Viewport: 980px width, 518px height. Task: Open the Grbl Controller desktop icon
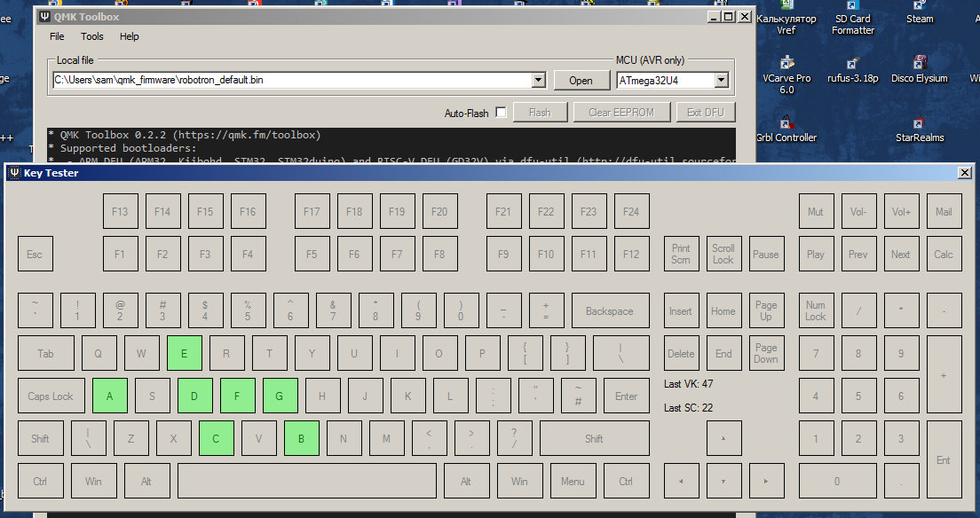coord(786,128)
